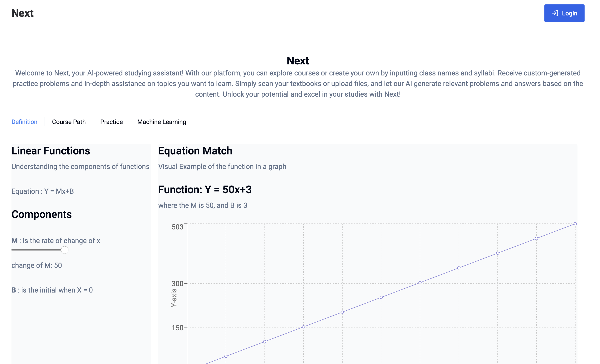Click the 'B : is the initial' description
600x364 pixels.
pos(52,290)
